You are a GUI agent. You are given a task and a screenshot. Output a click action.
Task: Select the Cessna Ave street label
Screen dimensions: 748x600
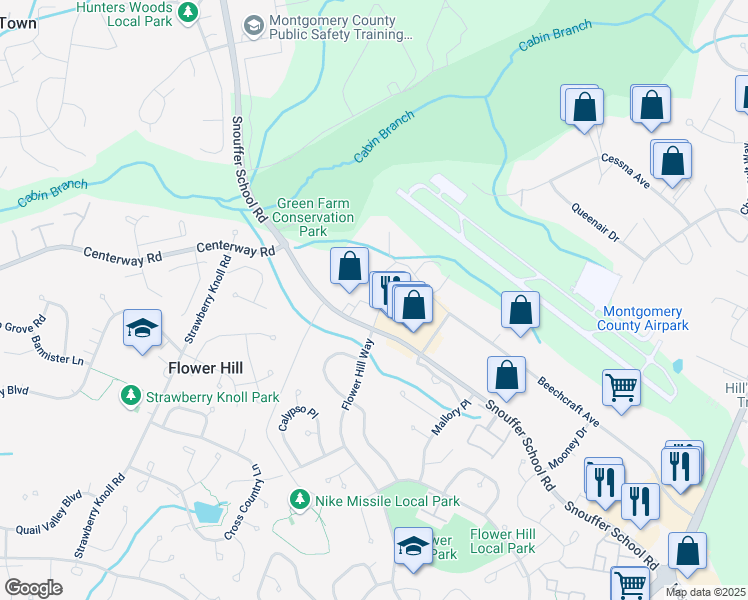coord(625,171)
